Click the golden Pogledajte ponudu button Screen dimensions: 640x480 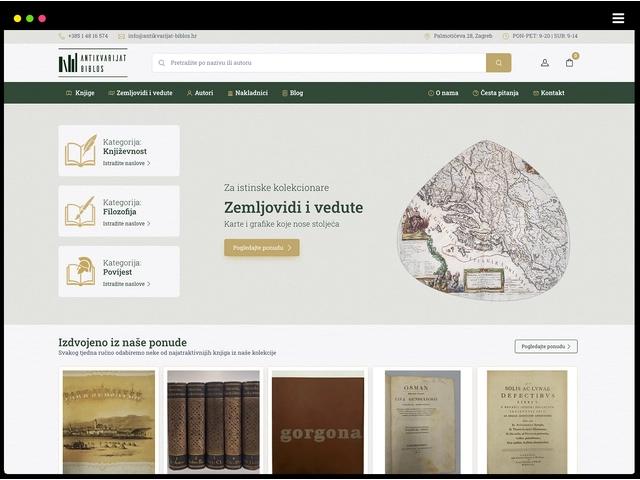coord(261,247)
